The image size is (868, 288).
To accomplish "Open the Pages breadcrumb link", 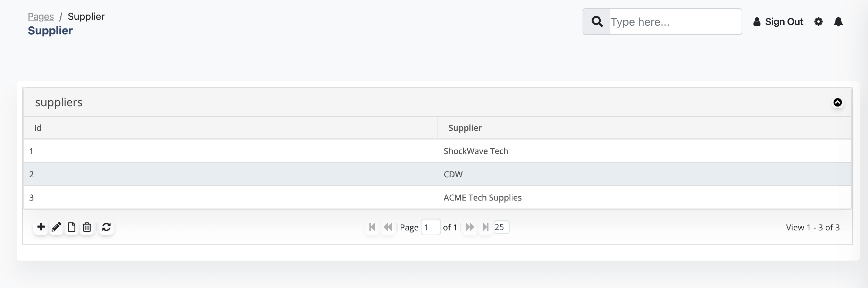I will click(x=41, y=16).
